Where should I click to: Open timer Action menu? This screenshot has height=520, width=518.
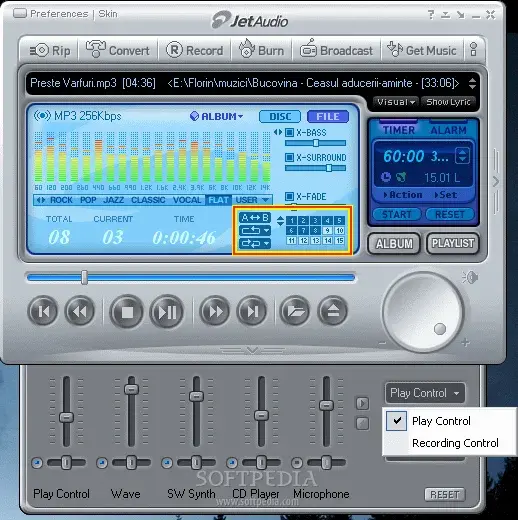tap(403, 195)
